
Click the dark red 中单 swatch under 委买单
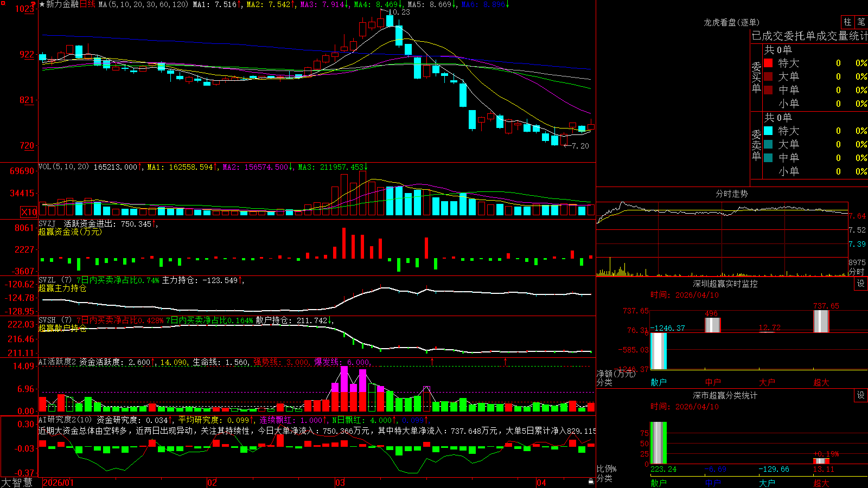click(768, 90)
